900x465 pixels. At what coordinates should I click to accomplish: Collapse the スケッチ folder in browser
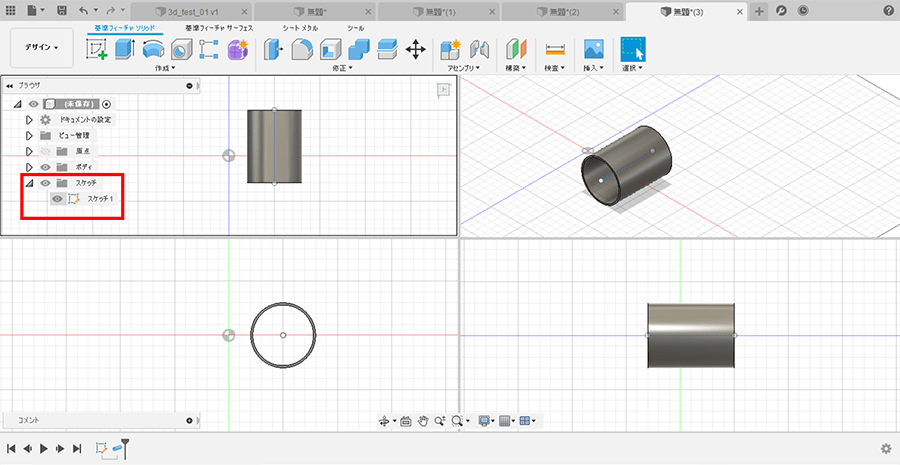click(x=29, y=183)
